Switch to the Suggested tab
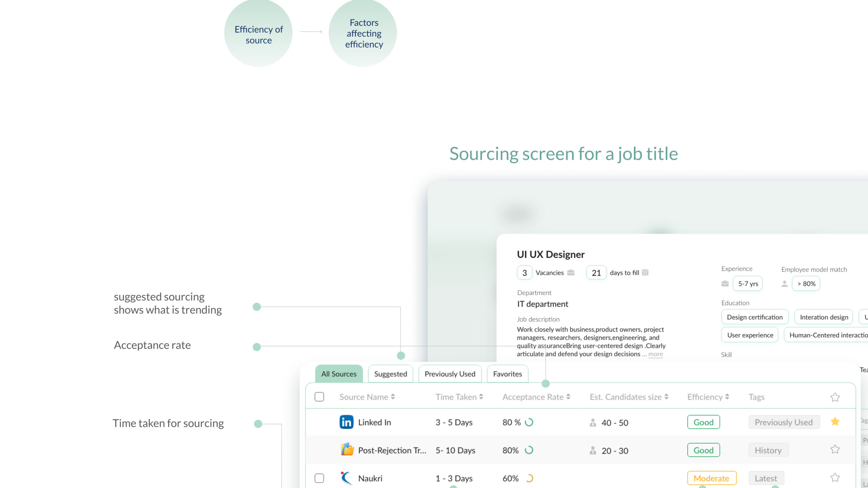The width and height of the screenshot is (868, 488). click(x=390, y=374)
